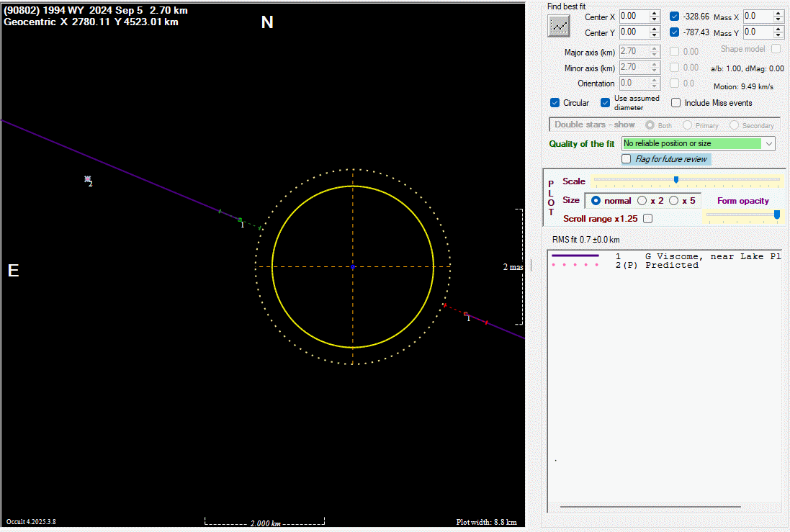The height and width of the screenshot is (532, 790).
Task: Check Flag for future review
Action: [x=627, y=159]
